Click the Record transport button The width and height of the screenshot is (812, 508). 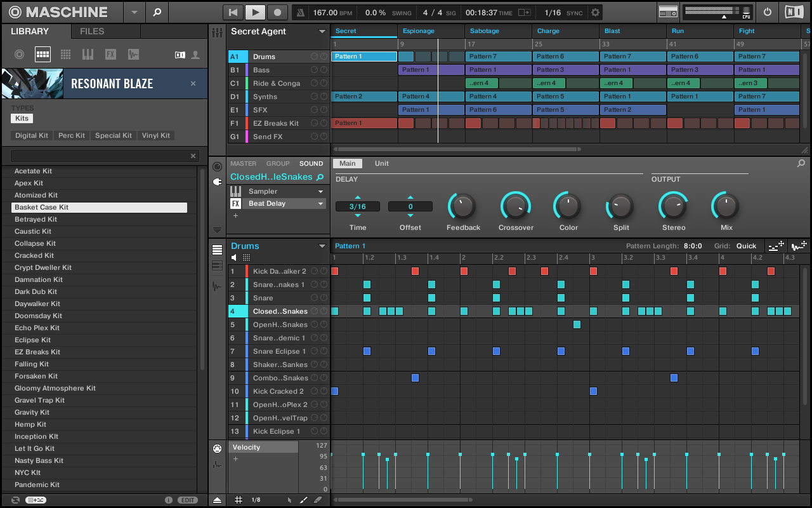pos(277,12)
